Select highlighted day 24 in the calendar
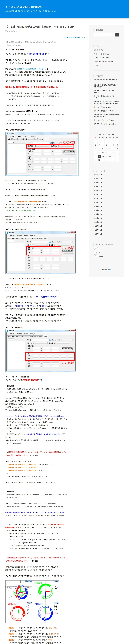Screen dimensions: 129x644 pyautogui.click(x=99, y=156)
